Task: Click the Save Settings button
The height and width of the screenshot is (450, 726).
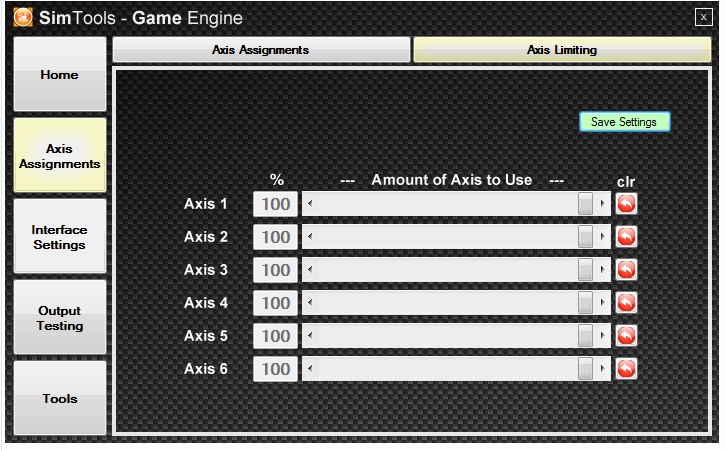Action: (x=624, y=122)
